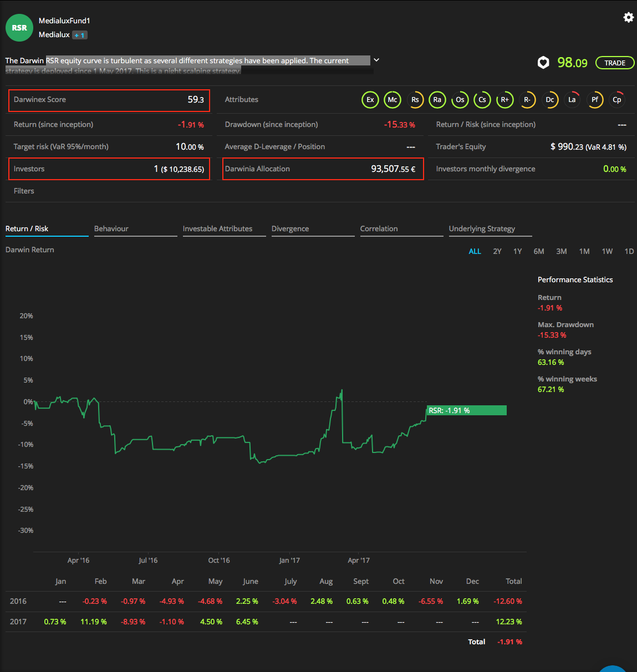Image resolution: width=637 pixels, height=672 pixels.
Task: Click the green RSR avatar badge
Action: point(19,28)
